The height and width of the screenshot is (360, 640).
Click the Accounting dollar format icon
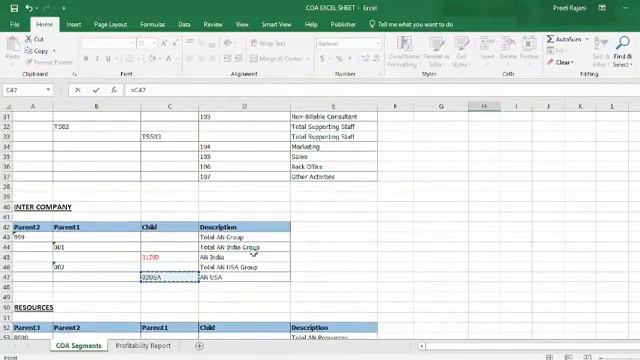coord(322,59)
